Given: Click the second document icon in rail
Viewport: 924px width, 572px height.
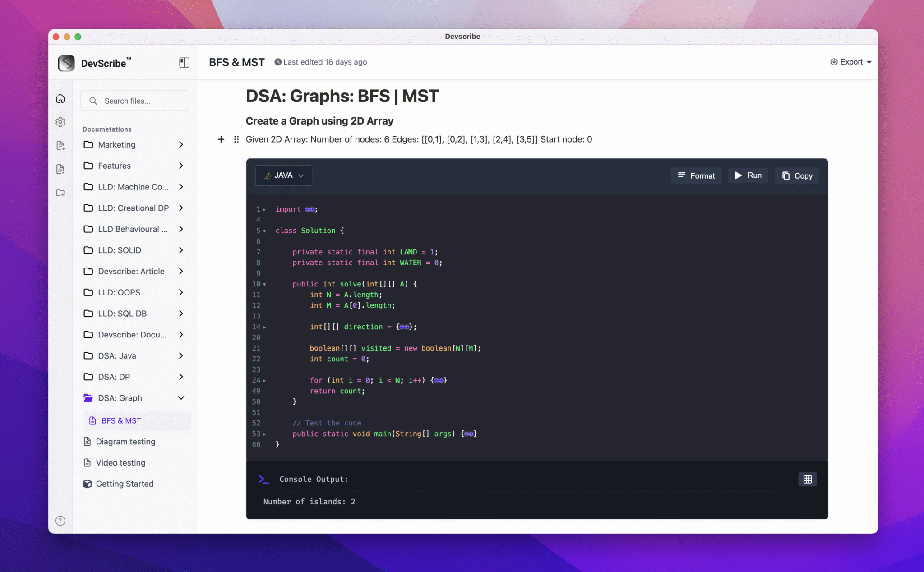Looking at the screenshot, I should coord(60,169).
